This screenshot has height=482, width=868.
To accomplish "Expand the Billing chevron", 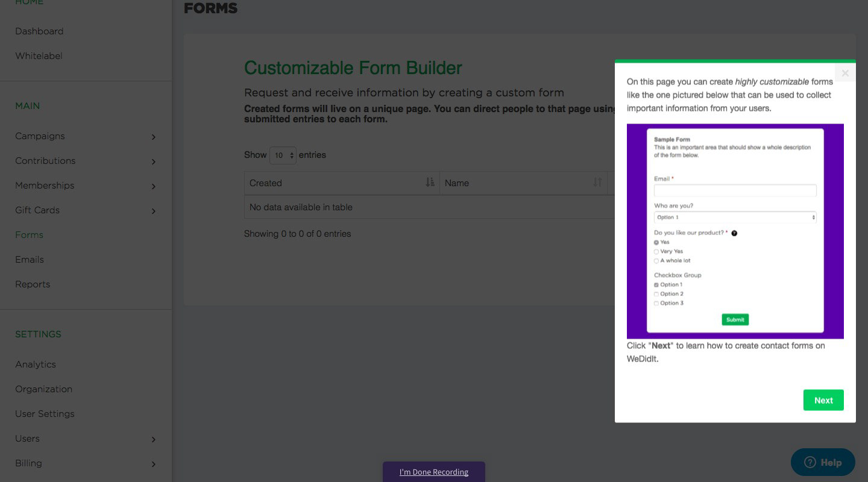I will click(154, 464).
